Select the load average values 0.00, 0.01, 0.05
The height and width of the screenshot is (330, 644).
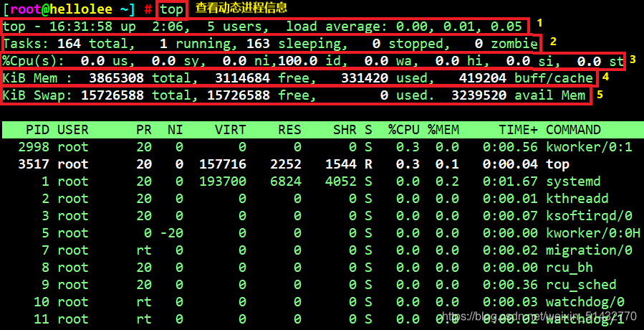pyautogui.click(x=458, y=27)
